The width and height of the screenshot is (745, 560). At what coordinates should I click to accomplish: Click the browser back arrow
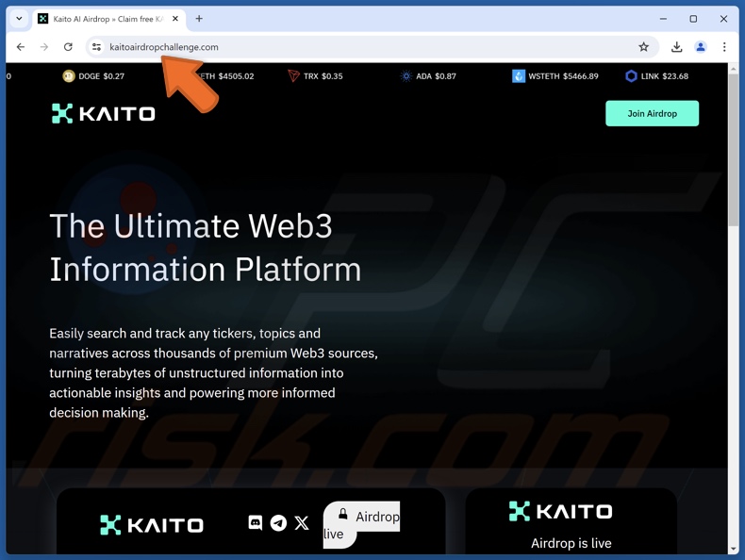tap(21, 47)
